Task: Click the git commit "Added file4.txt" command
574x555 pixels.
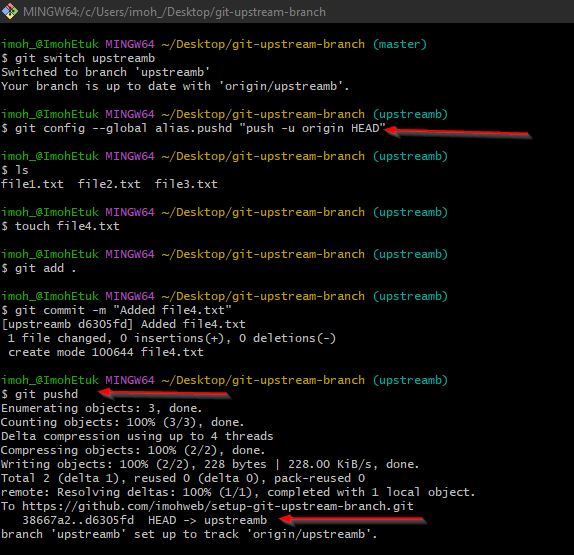Action: [116, 310]
